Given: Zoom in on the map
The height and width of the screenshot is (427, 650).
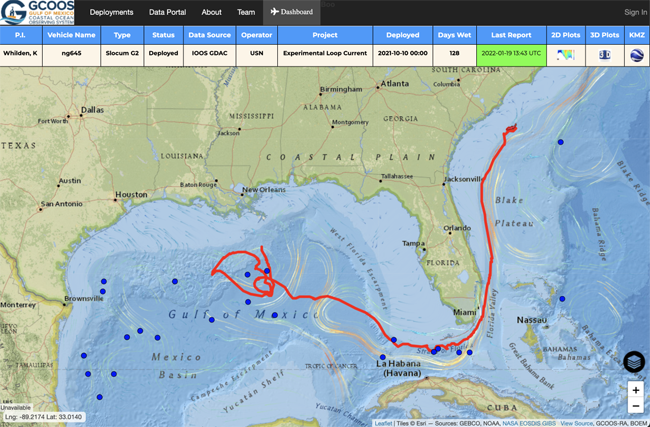Looking at the screenshot, I should pos(635,390).
